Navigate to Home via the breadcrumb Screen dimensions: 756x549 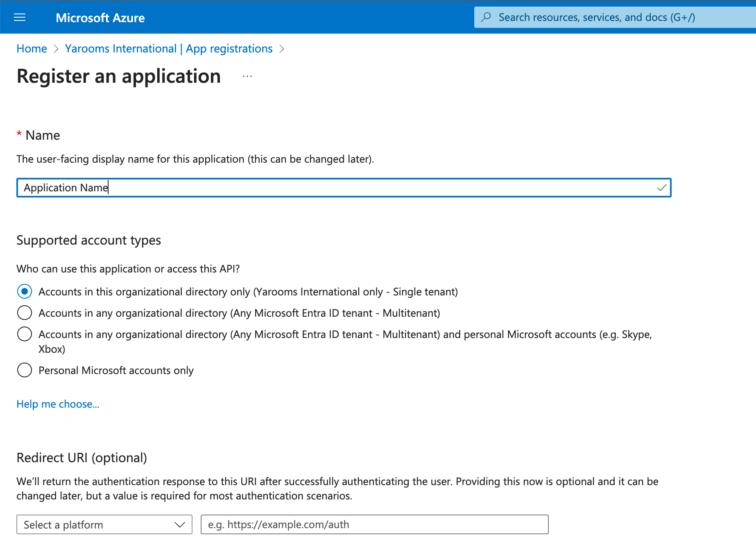(32, 48)
